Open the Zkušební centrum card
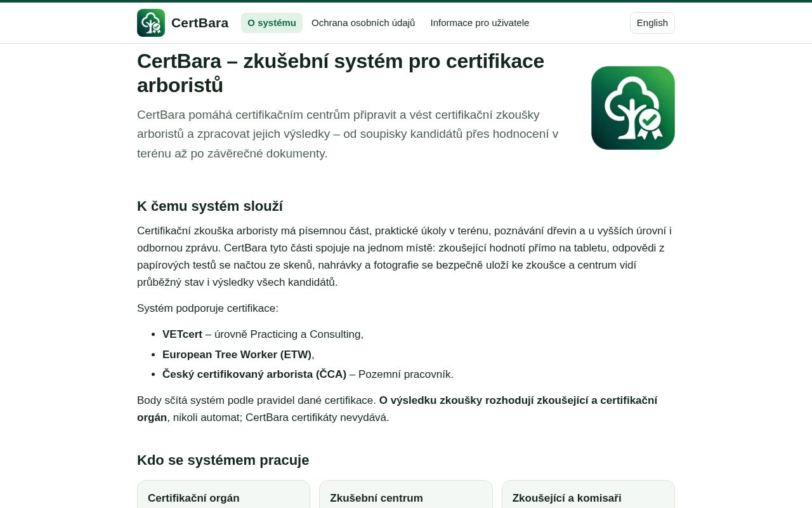Screen dimensions: 812x508 pos(406,495)
